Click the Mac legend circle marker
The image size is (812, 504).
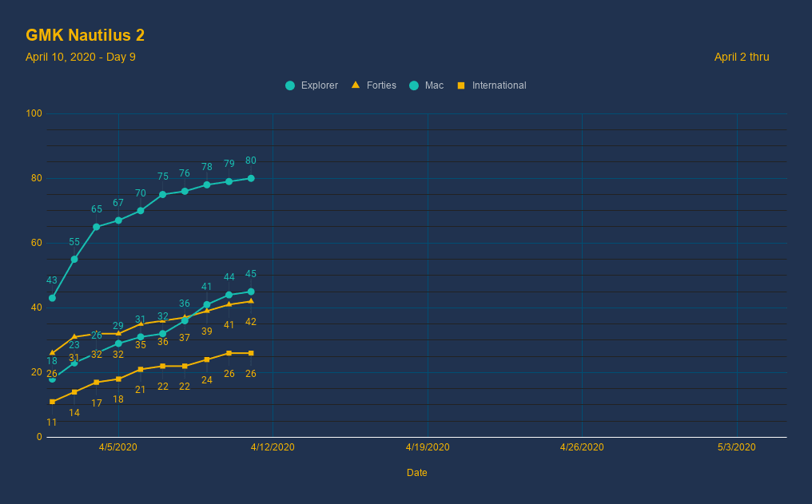coord(414,85)
